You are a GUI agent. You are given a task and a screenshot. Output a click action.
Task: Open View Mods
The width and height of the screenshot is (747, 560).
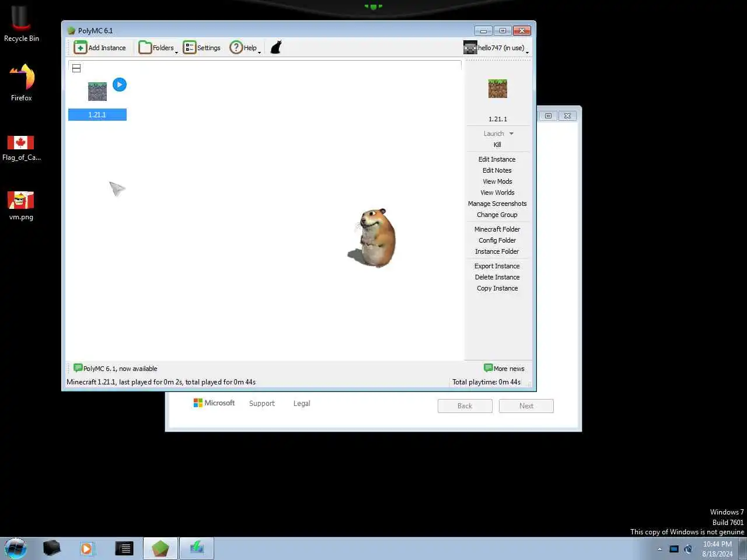pos(497,181)
